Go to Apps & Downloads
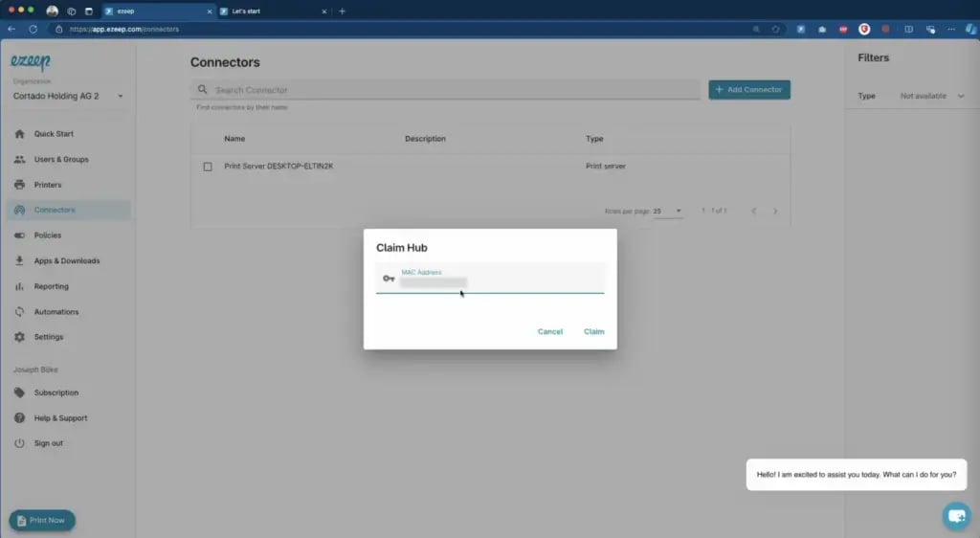980x538 pixels. coord(66,261)
